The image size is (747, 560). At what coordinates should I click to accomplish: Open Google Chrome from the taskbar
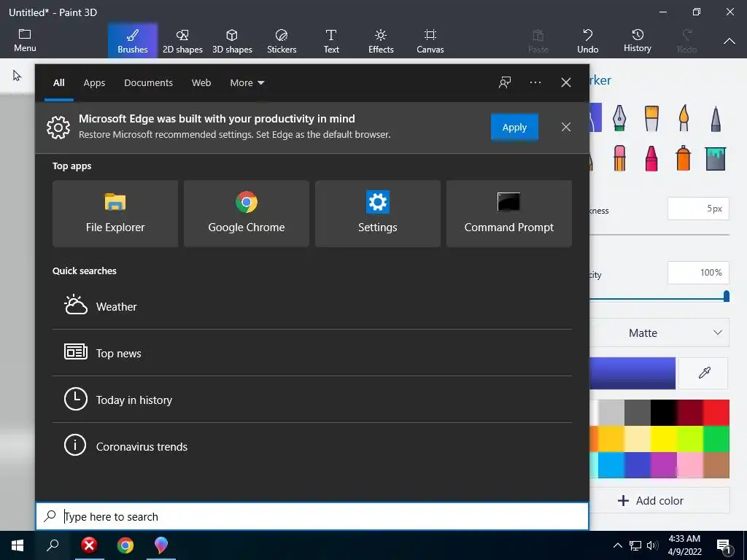pyautogui.click(x=125, y=545)
